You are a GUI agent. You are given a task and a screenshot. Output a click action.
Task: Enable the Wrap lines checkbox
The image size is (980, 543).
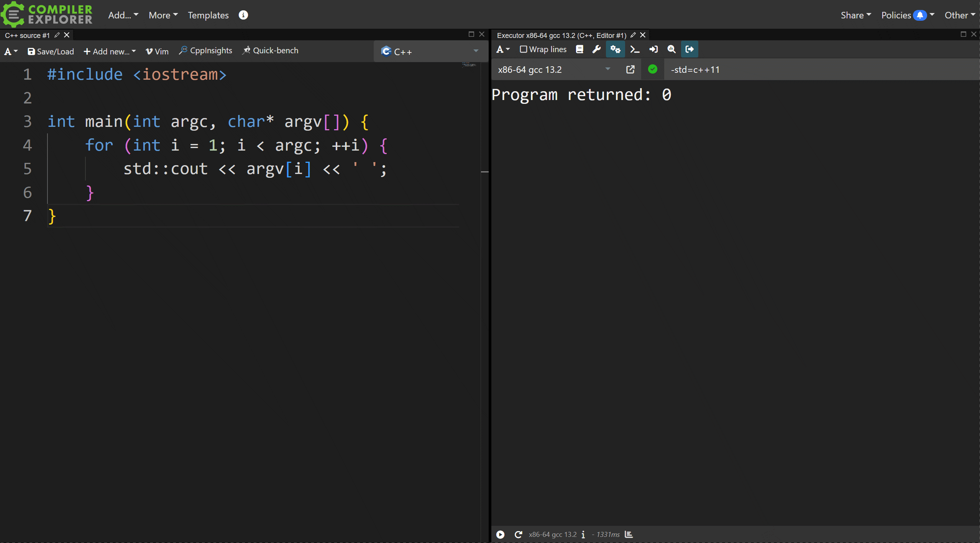point(523,49)
